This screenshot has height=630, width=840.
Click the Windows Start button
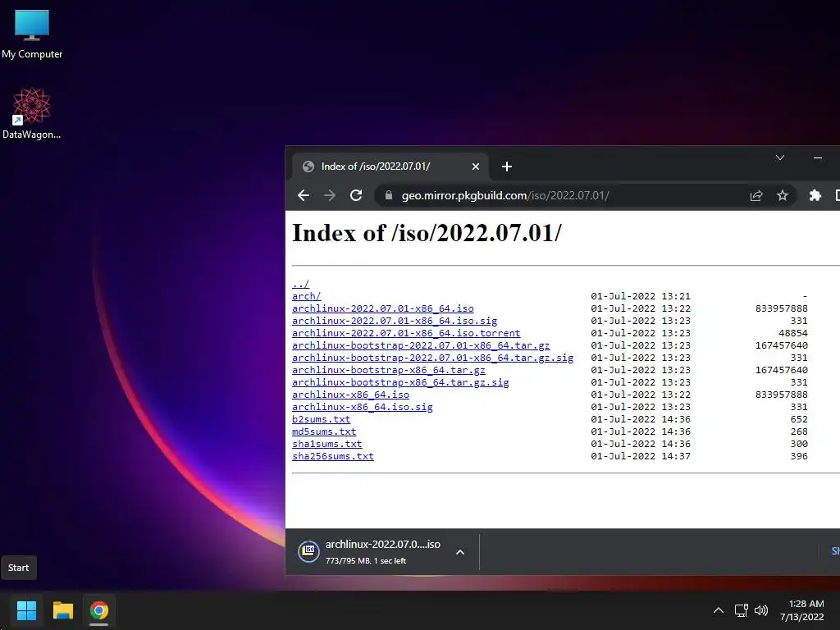pos(26,610)
